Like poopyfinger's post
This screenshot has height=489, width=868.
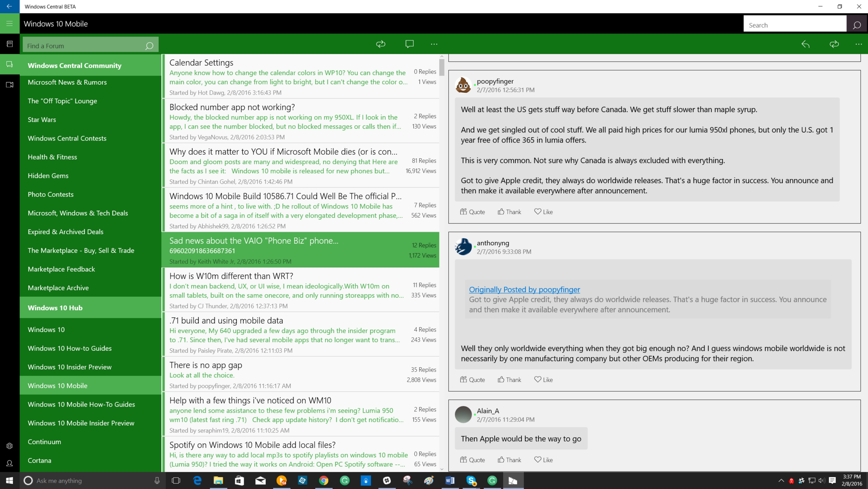[x=543, y=212]
